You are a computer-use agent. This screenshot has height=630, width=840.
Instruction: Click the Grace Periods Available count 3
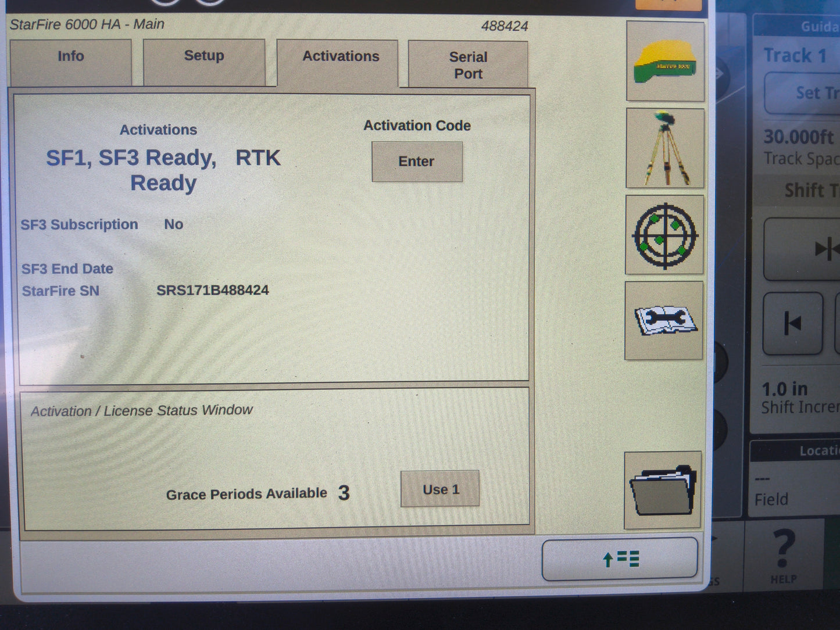344,493
